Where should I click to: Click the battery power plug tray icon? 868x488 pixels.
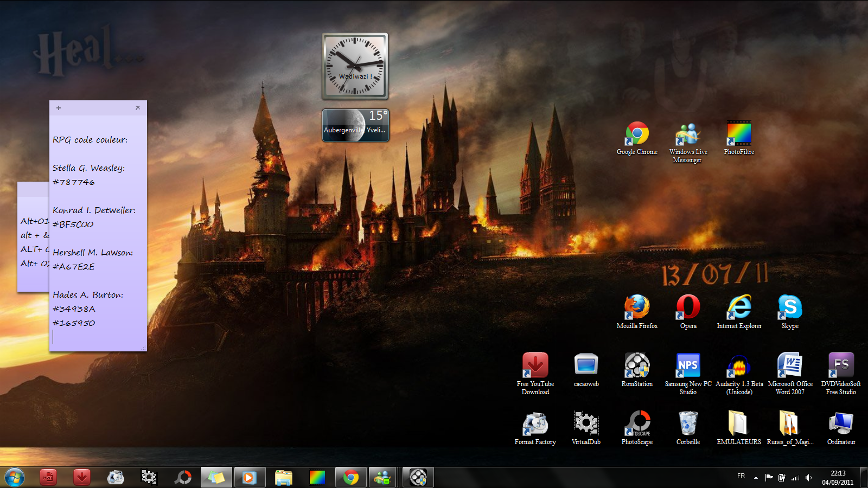782,478
